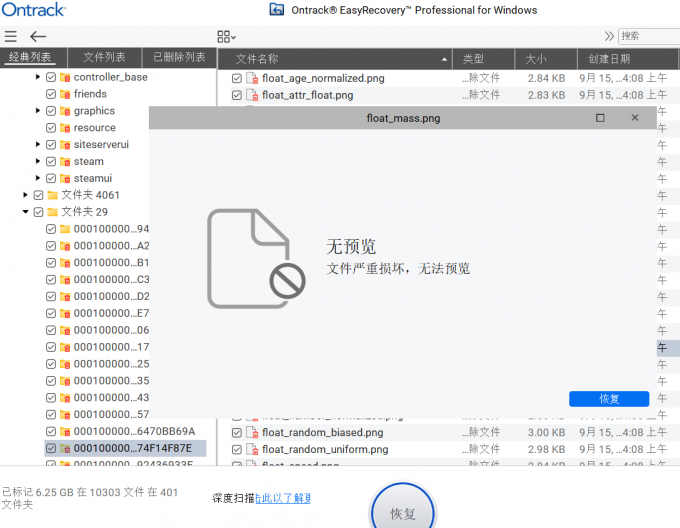Viewport: 680px width, 528px height.
Task: Uncheck the graphics folder checkbox
Action: click(51, 111)
